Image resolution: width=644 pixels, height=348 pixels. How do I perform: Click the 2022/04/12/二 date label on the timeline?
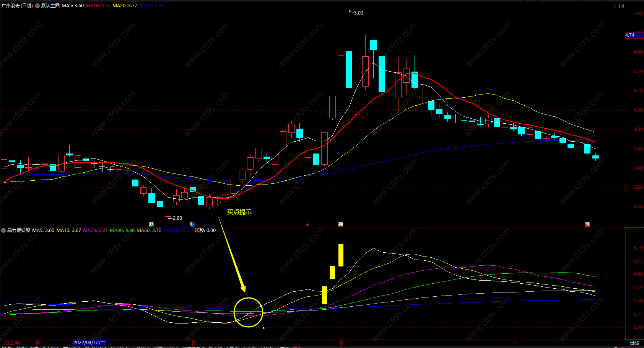point(89,343)
